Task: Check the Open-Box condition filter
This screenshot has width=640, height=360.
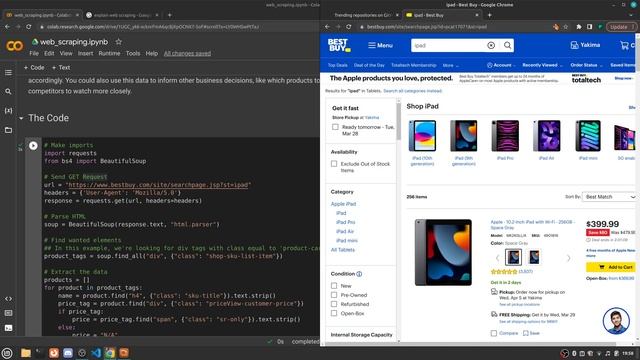Action: (334, 313)
